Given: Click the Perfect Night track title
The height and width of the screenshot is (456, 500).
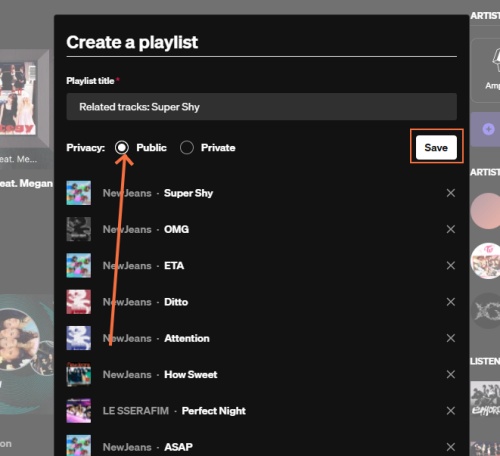Looking at the screenshot, I should coord(214,411).
